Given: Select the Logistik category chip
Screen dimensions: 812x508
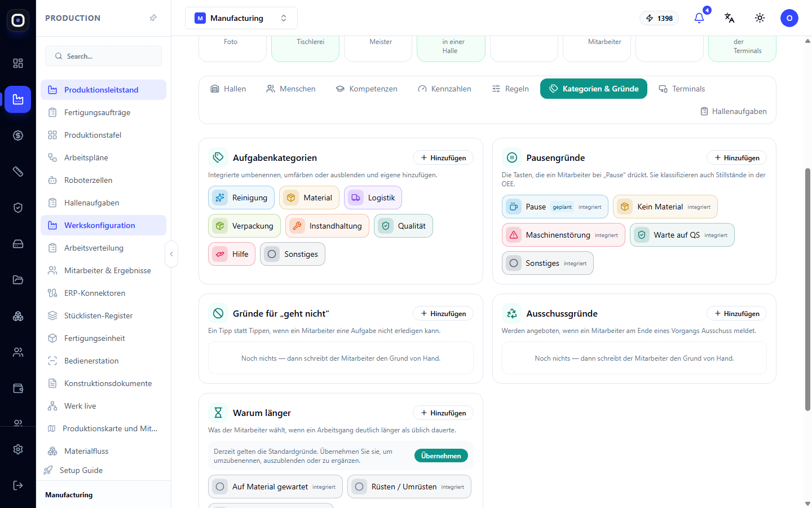Looking at the screenshot, I should click(x=373, y=198).
